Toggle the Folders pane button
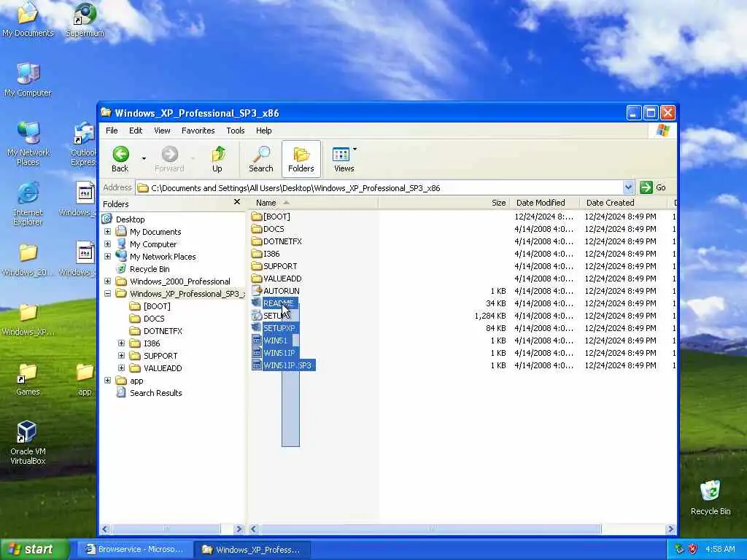This screenshot has width=747, height=560. click(301, 158)
